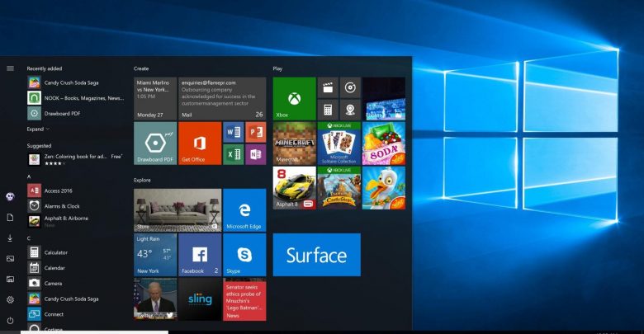Click the Explore group heading
Image resolution: width=644 pixels, height=334 pixels.
click(x=142, y=180)
